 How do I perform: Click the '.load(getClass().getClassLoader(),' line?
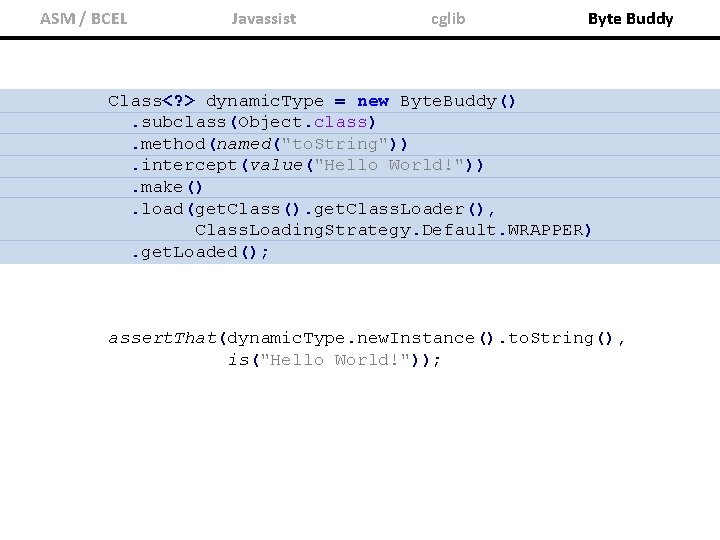[x=313, y=209]
